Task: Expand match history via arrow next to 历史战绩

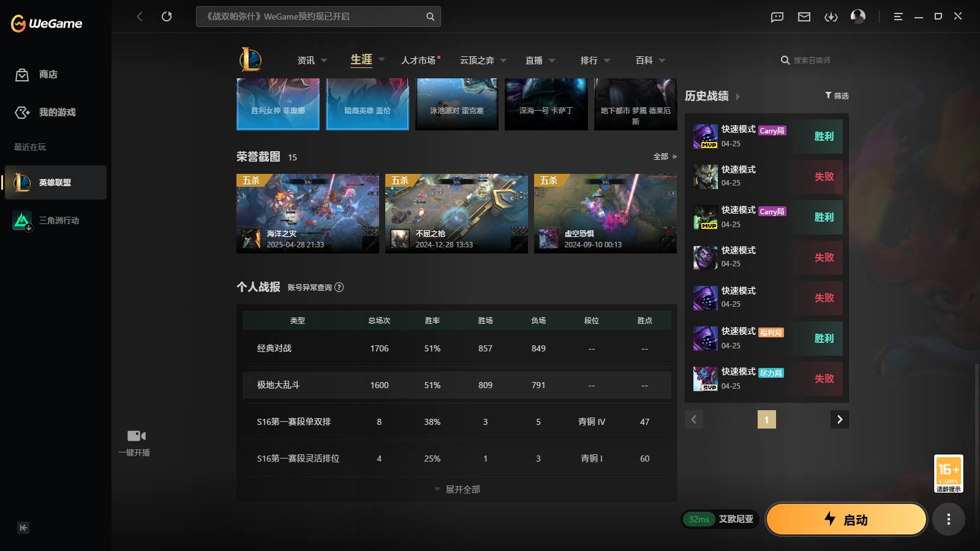Action: (738, 97)
